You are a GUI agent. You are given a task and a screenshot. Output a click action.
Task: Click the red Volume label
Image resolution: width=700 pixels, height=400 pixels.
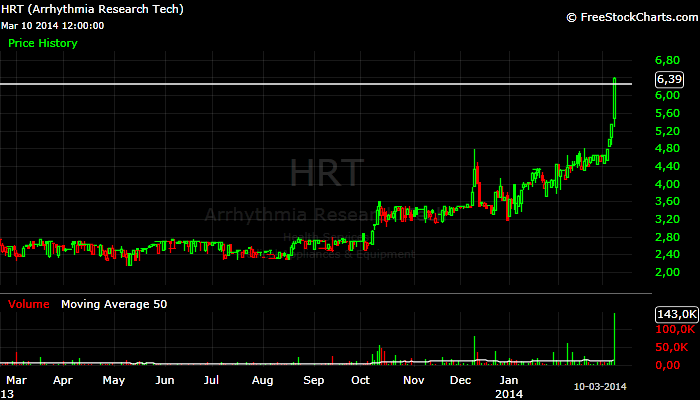(29, 304)
